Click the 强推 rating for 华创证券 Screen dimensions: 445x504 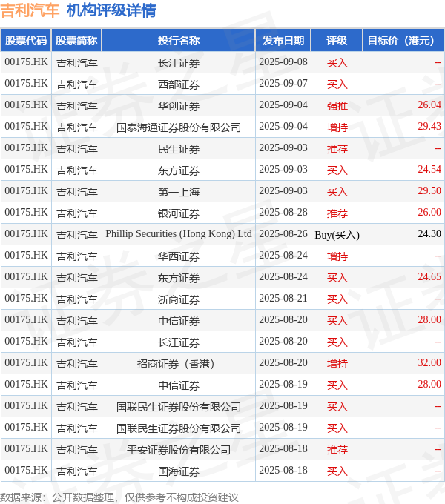click(337, 106)
